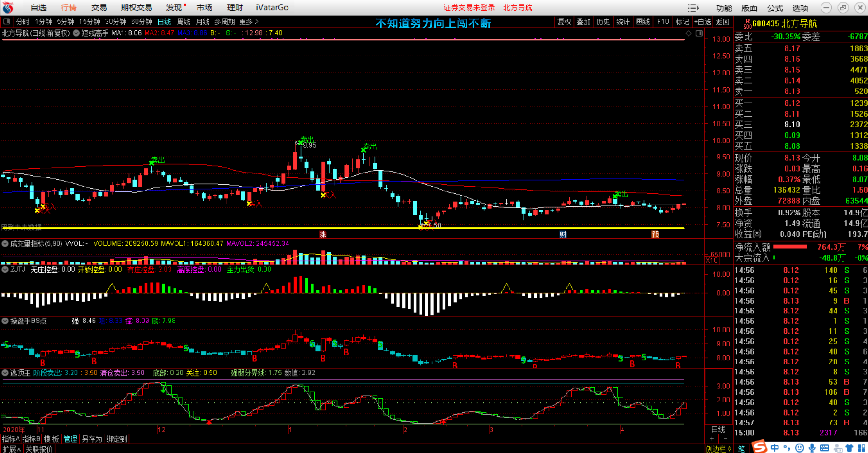Open the list menu icon beside 功能
Image resolution: width=868 pixels, height=453 pixels.
click(x=693, y=8)
